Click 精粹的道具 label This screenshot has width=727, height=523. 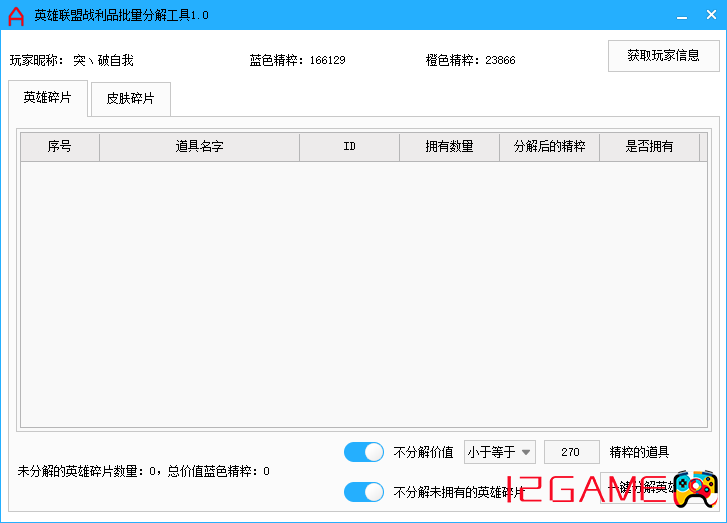click(639, 452)
